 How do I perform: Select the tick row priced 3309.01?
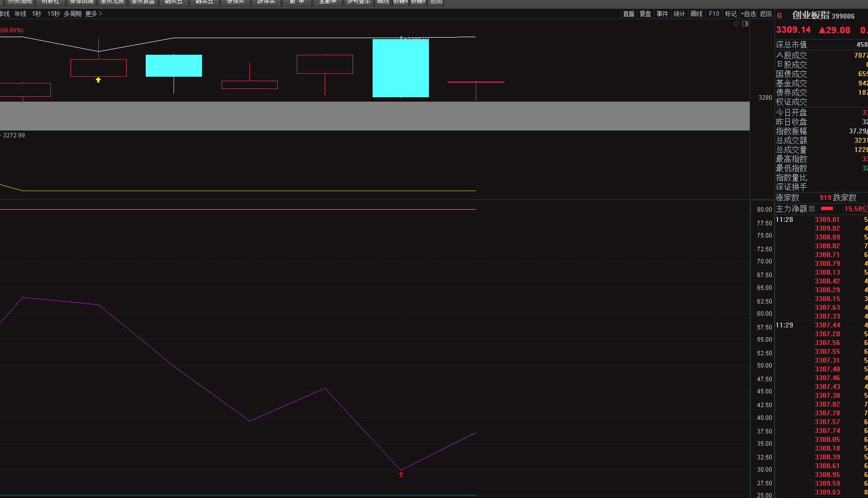click(822, 219)
